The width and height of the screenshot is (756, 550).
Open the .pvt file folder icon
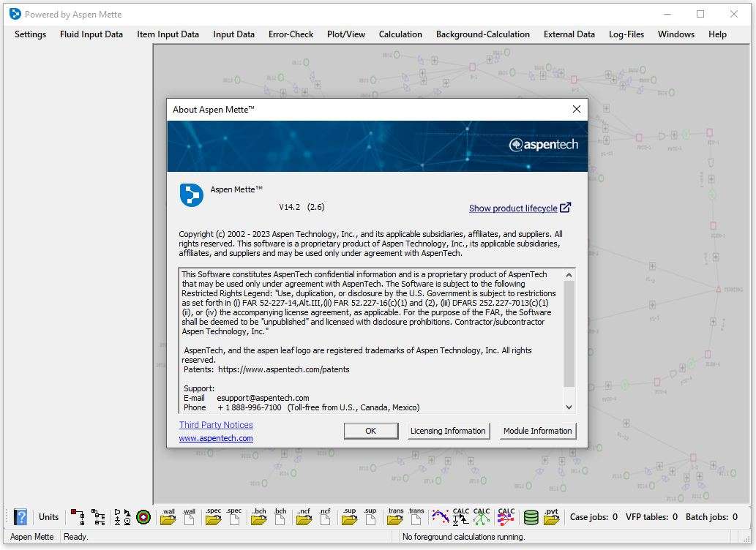551,517
